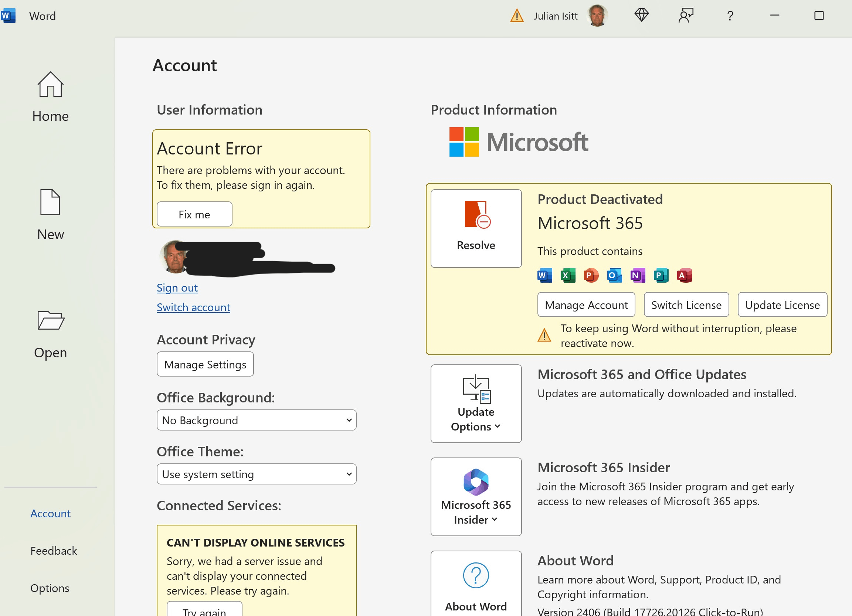852x616 pixels.
Task: Click the CAN'T DISPLAY ONLINE SERVICES heading
Action: (x=255, y=542)
